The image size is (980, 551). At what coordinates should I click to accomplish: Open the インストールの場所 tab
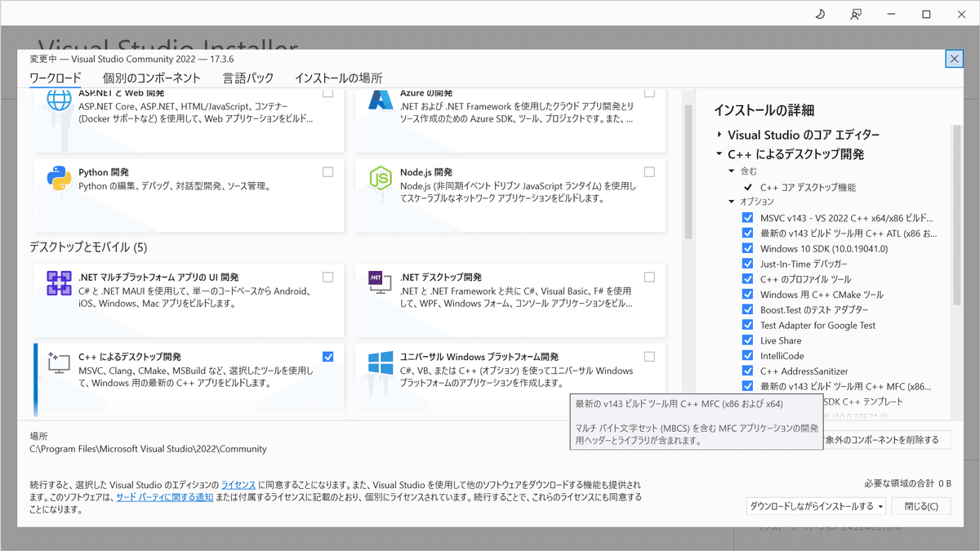338,78
